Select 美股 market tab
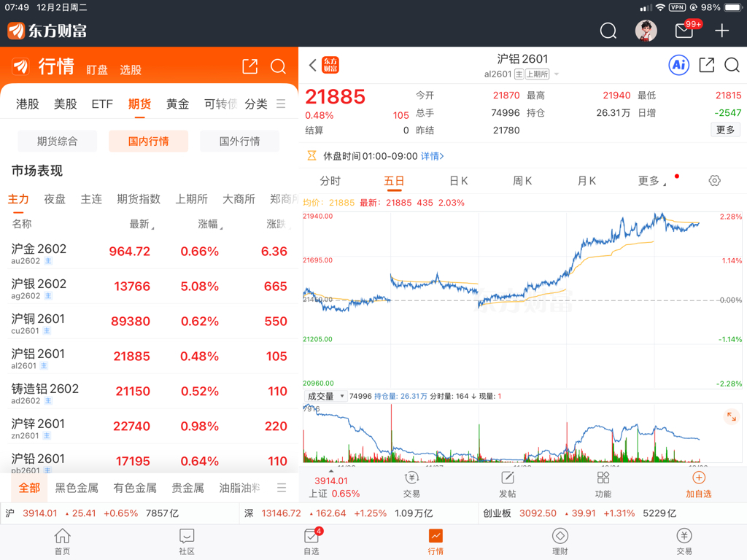Image resolution: width=747 pixels, height=560 pixels. pyautogui.click(x=65, y=104)
